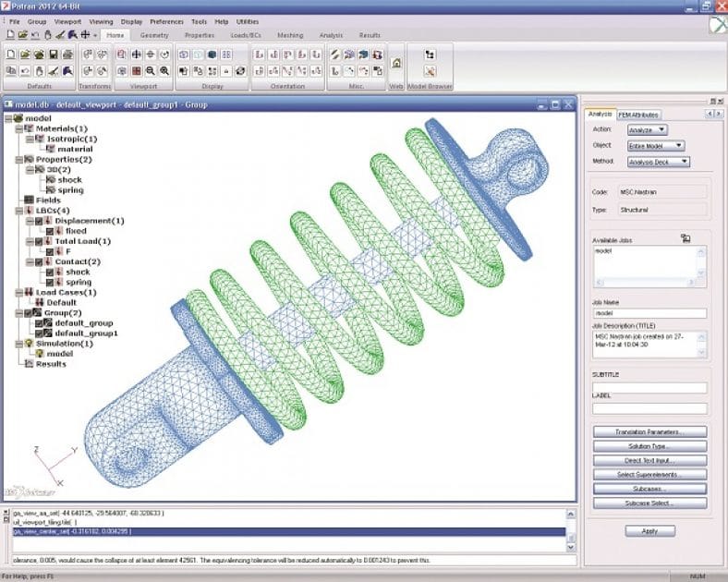The width and height of the screenshot is (728, 582).
Task: Click the first icon in Transforms group
Action: (88, 55)
